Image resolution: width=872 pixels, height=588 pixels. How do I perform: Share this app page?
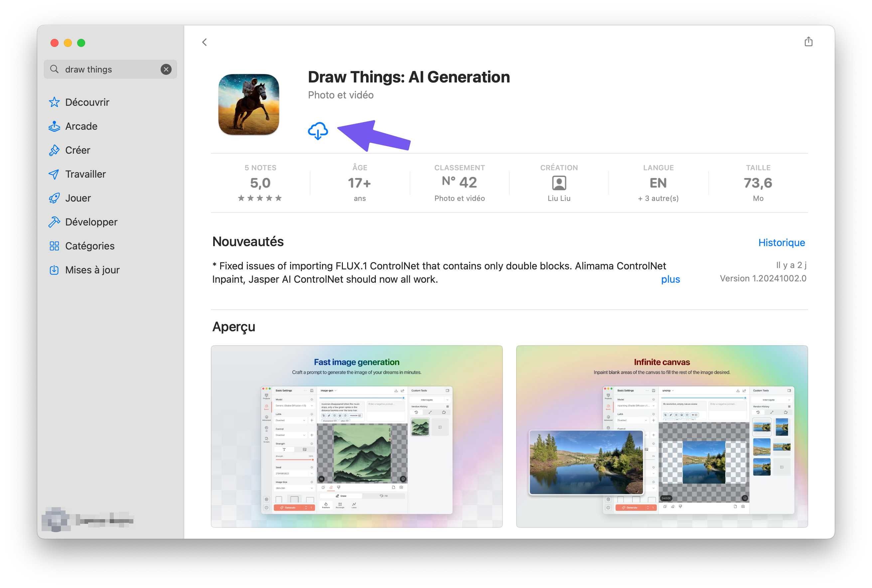pyautogui.click(x=808, y=42)
